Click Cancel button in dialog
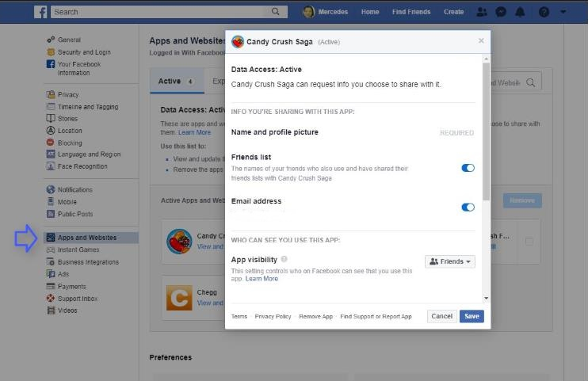 [x=441, y=316]
